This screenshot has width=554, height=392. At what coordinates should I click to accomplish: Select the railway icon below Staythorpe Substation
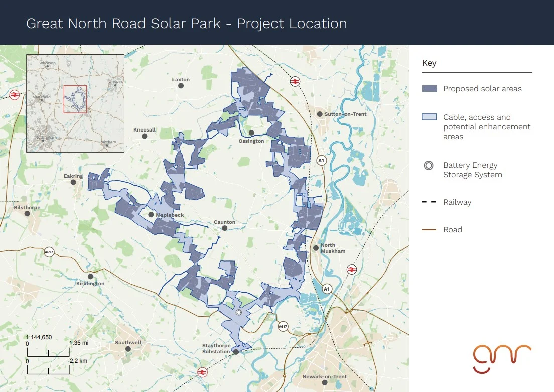tap(203, 372)
